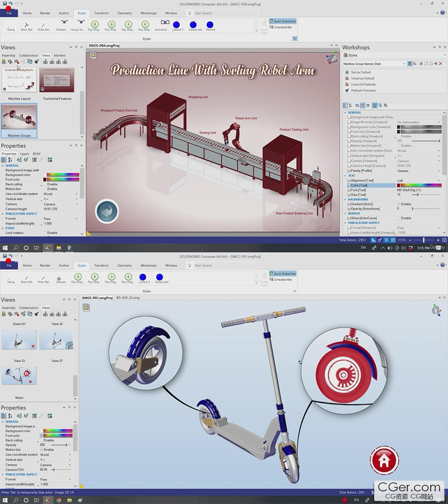Click Unset All Defaults in Workshops
The height and width of the screenshot is (504, 448).
click(363, 84)
